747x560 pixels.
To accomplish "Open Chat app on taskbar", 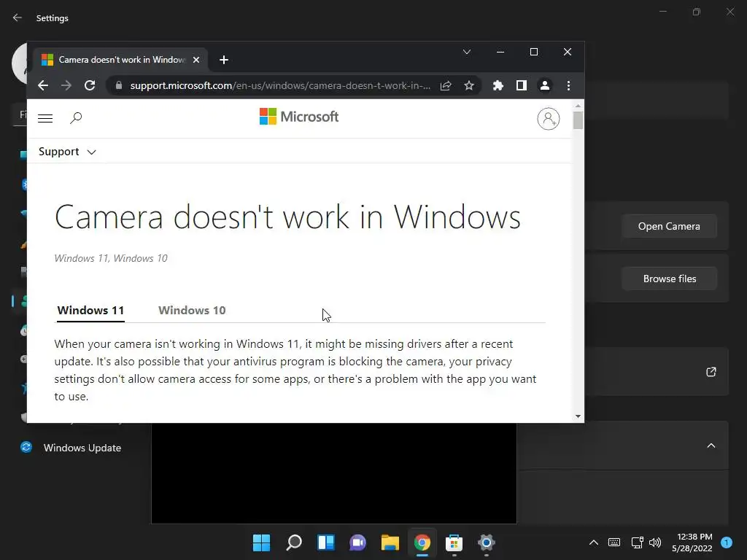I will [357, 542].
